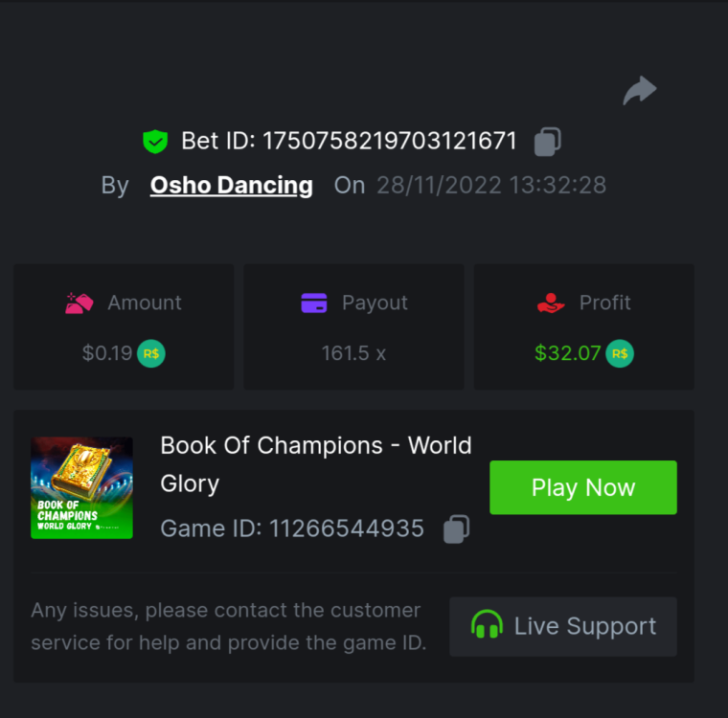Open the Book Of Champions game thumbnail
728x718 pixels.
tap(81, 488)
